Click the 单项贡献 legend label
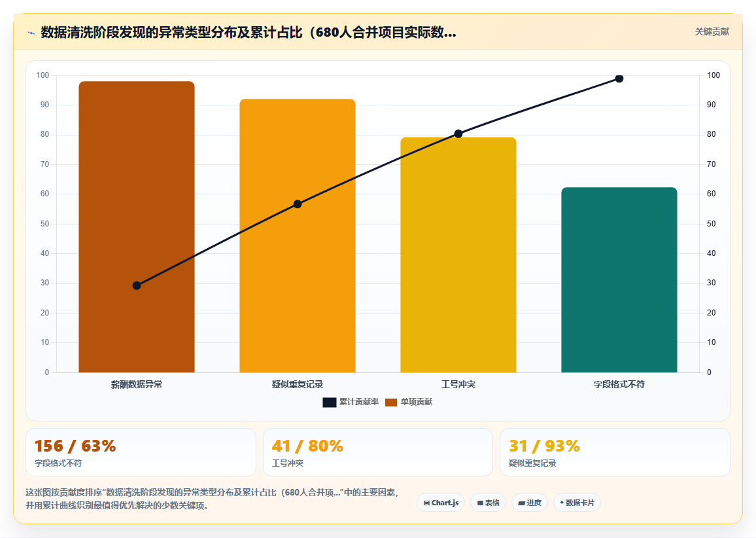The image size is (756, 538). (x=417, y=402)
